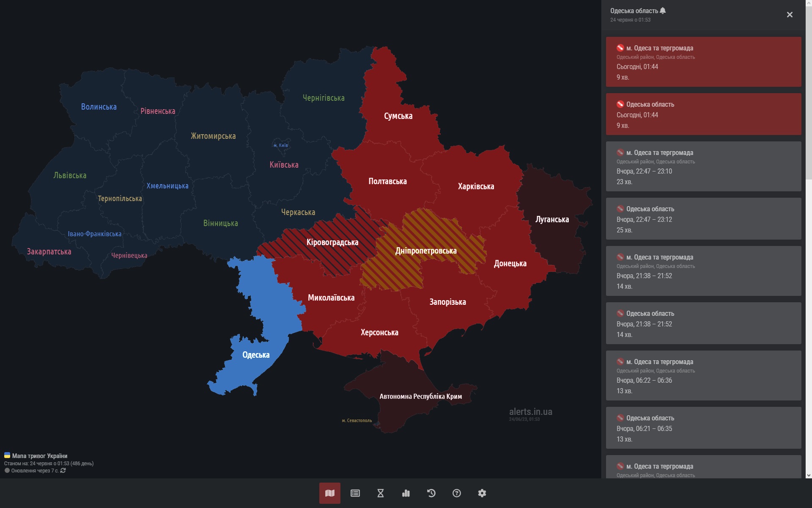This screenshot has width=812, height=508.
Task: Open the settings gear icon
Action: [482, 493]
